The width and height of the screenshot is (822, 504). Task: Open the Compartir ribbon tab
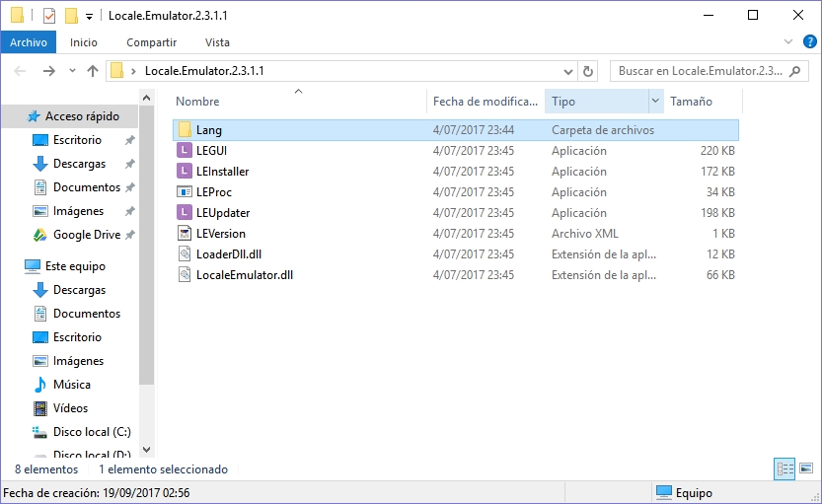click(152, 42)
